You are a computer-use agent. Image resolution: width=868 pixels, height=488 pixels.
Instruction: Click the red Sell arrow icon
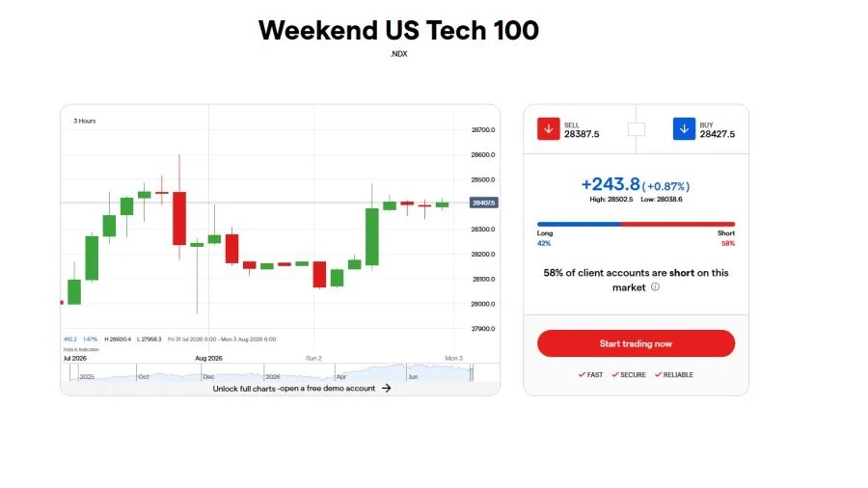pyautogui.click(x=548, y=129)
